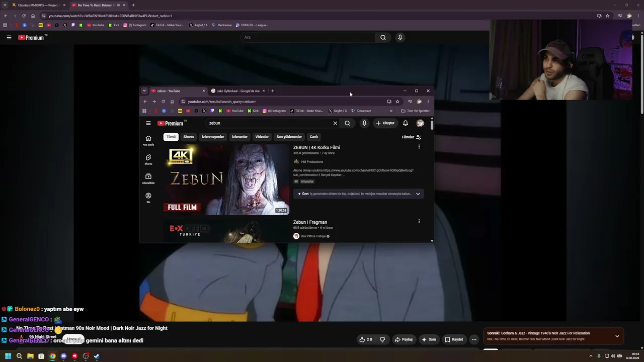The width and height of the screenshot is (644, 362).
Task: Open the Zebun | Fragman video title
Action: (x=310, y=222)
